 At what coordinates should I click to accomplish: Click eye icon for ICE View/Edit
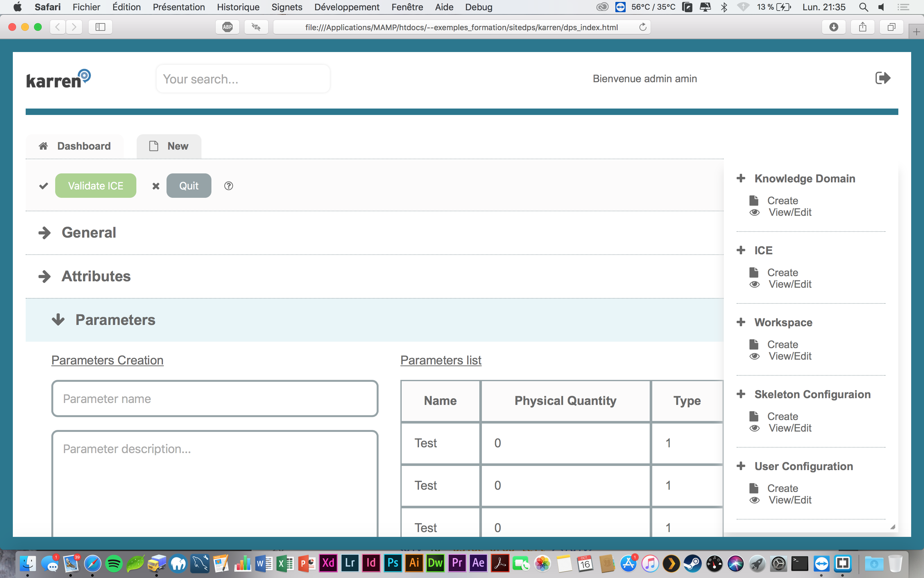click(x=755, y=285)
